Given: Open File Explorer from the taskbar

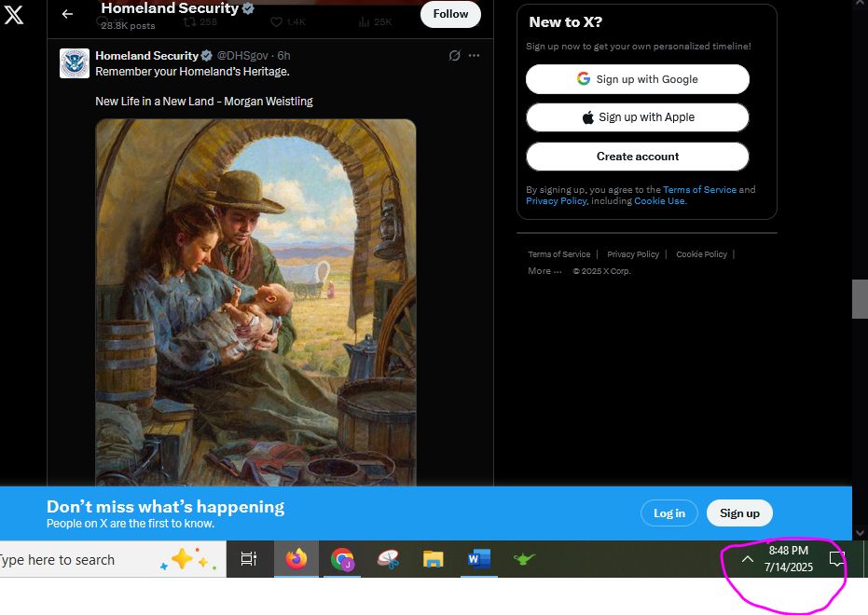Looking at the screenshot, I should point(434,559).
